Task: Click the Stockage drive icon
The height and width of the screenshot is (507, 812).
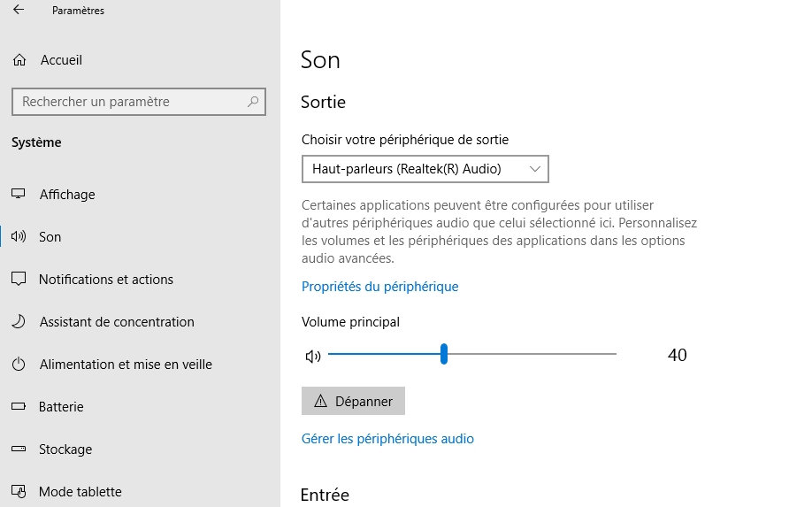Action: point(19,449)
